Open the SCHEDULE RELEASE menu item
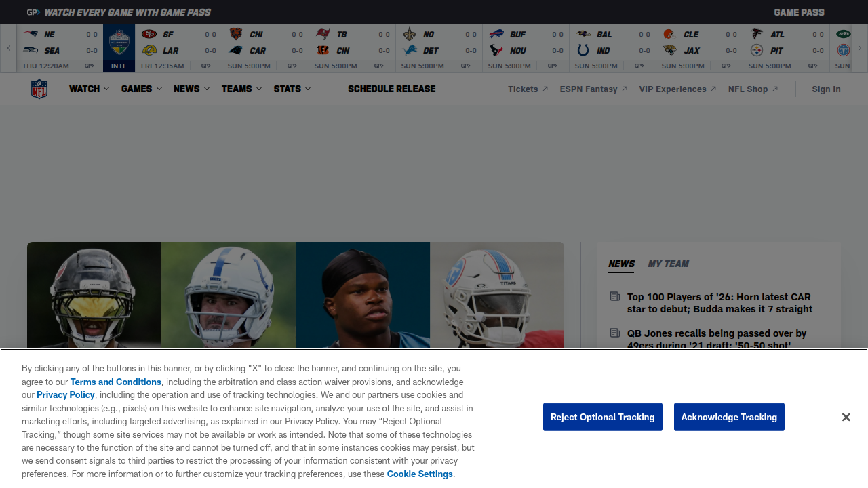This screenshot has width=868, height=488. click(x=392, y=89)
